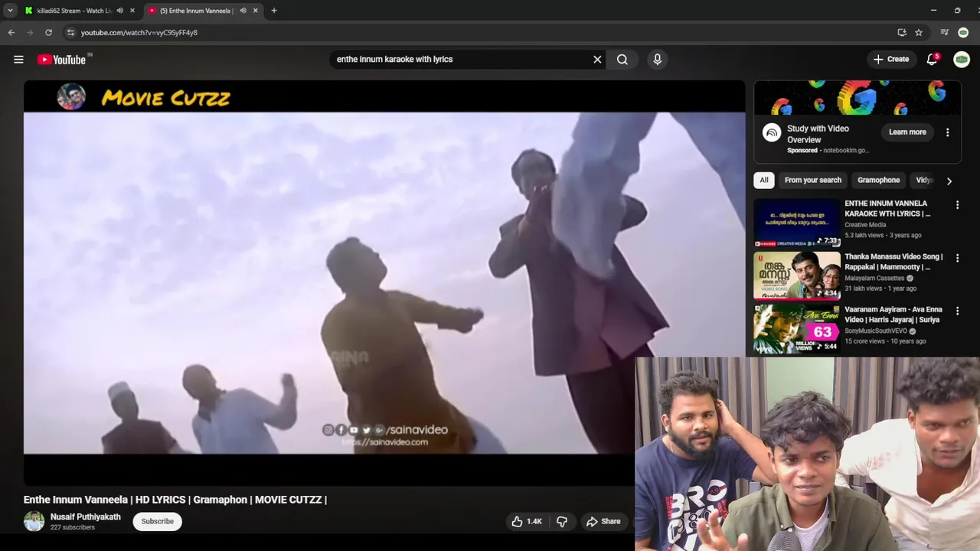Mute the killadi62 Stream tab audio

(119, 11)
